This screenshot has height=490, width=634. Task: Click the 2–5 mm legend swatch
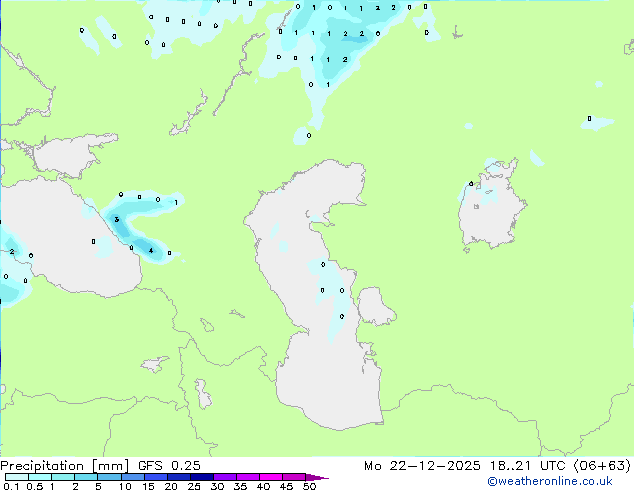(86, 477)
